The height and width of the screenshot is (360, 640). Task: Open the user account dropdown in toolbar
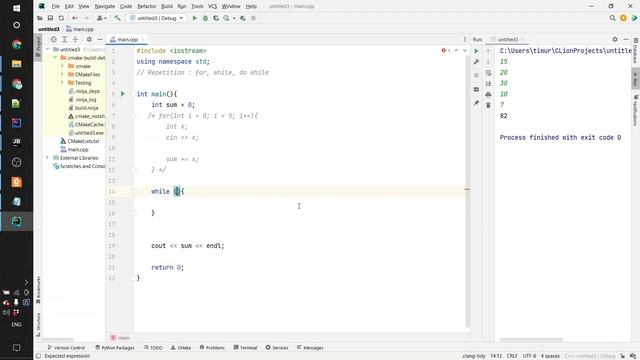pyautogui.click(x=102, y=18)
